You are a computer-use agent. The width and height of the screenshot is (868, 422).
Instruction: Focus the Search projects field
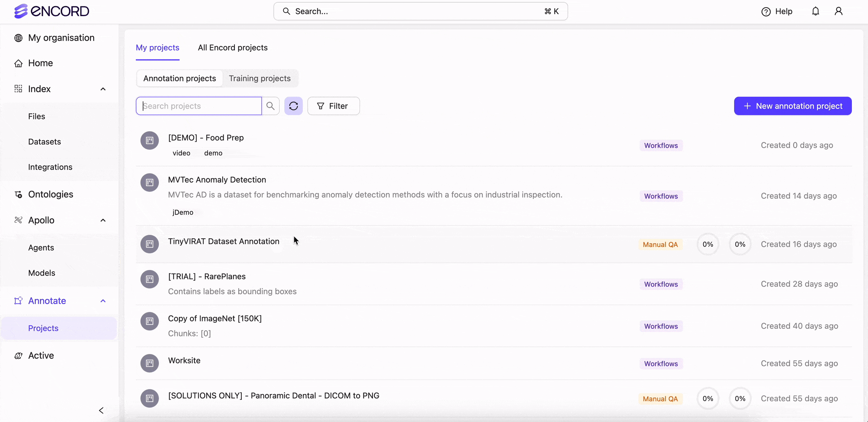pos(199,106)
